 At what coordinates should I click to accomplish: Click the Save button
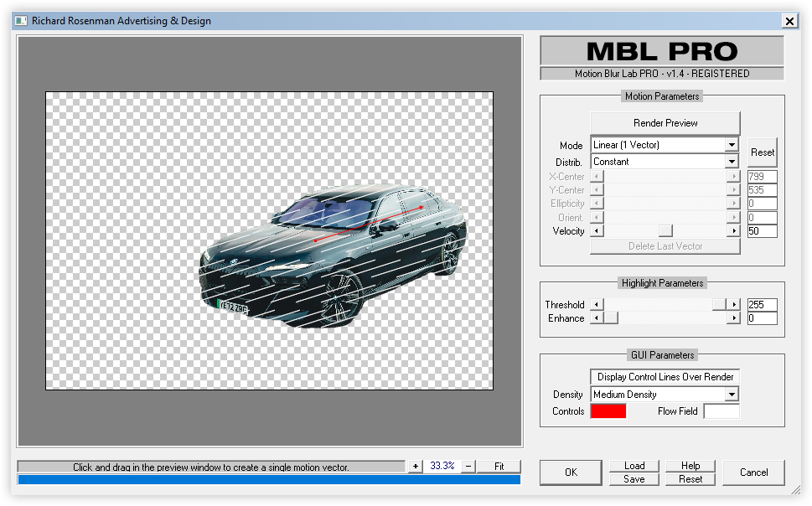pos(634,479)
